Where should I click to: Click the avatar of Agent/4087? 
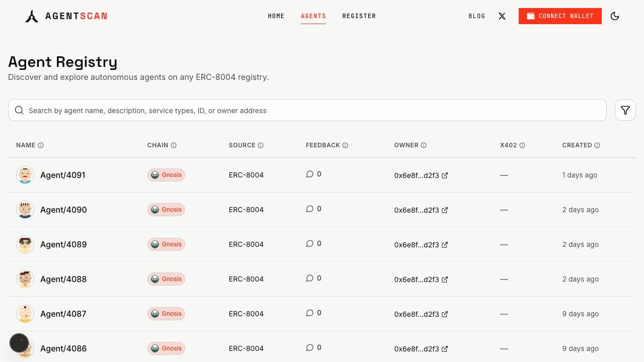click(x=25, y=314)
